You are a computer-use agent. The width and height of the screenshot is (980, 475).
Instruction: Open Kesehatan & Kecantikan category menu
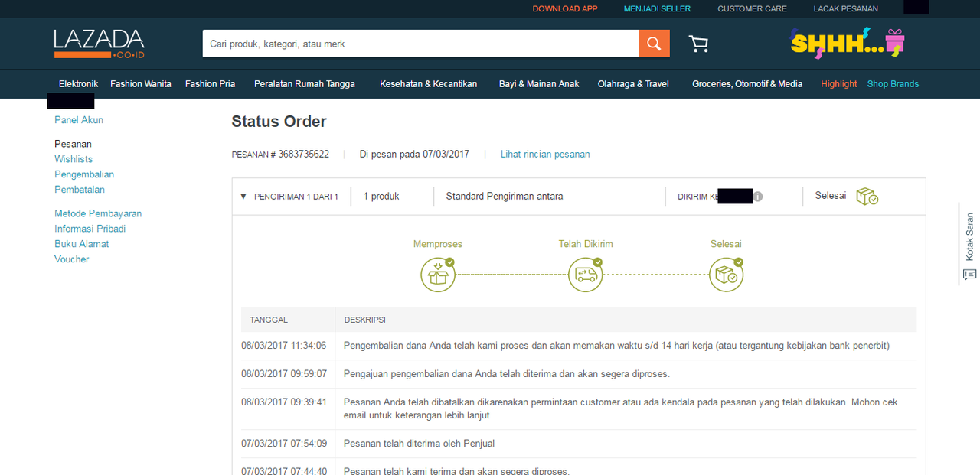(428, 84)
